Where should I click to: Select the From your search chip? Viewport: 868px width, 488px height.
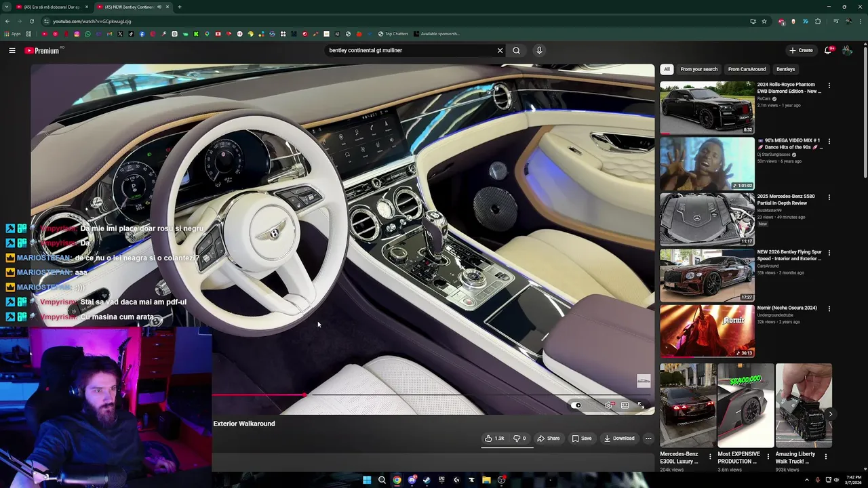pos(699,69)
